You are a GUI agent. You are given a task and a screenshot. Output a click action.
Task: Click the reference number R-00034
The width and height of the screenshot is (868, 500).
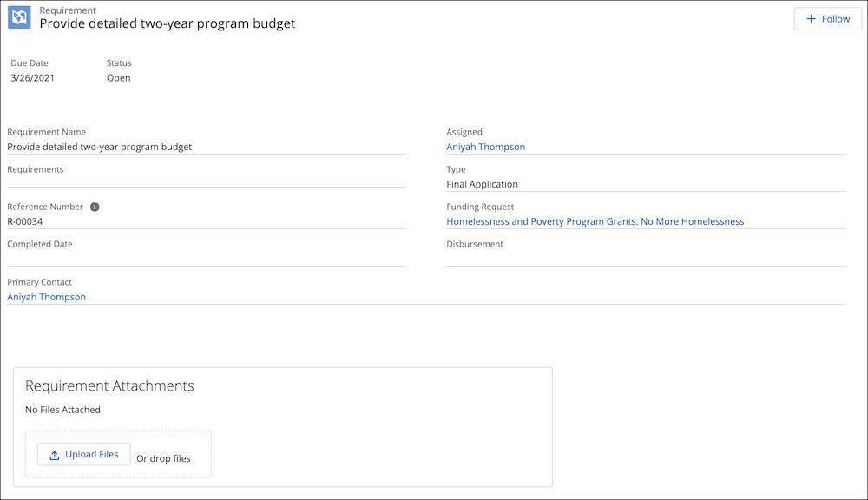[x=25, y=221]
